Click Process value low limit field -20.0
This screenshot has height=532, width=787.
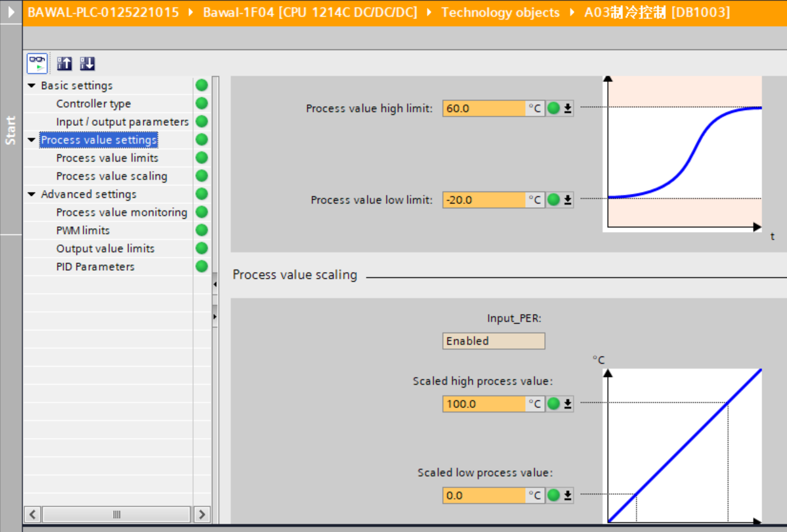pyautogui.click(x=484, y=200)
